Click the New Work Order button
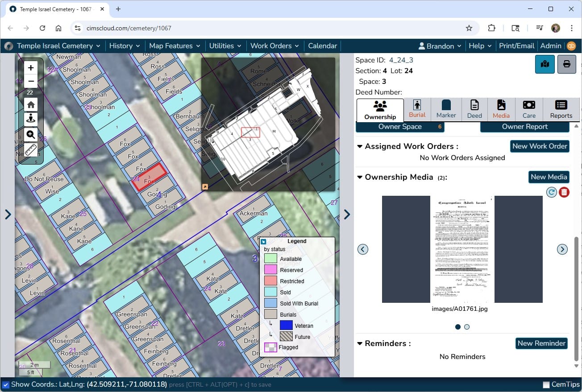Screen dimensions: 582x392 540,146
